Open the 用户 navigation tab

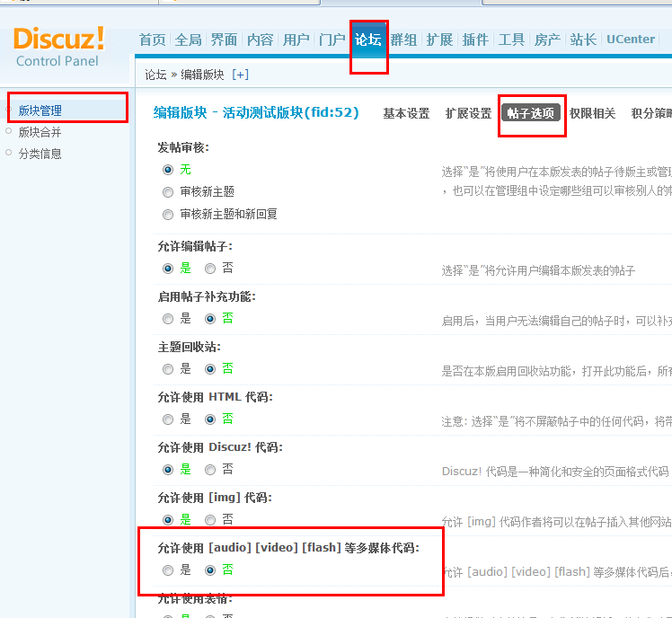click(x=296, y=40)
